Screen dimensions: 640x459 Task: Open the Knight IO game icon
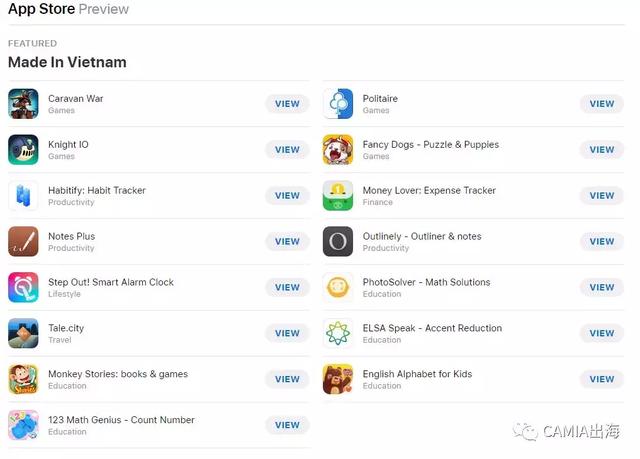23,150
